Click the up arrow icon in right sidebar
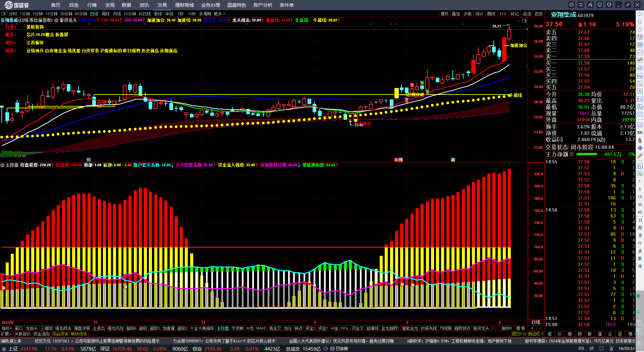 640,22
